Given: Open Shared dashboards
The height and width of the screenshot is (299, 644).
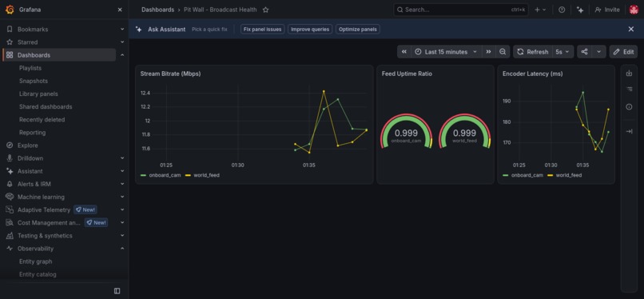Looking at the screenshot, I should pyautogui.click(x=46, y=107).
